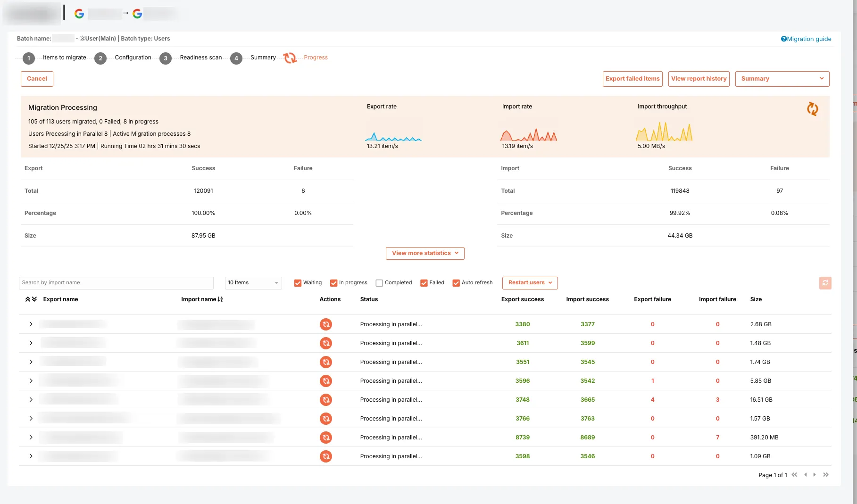Viewport: 857px width, 504px height.
Task: Open the Configuration step 2
Action: click(100, 58)
